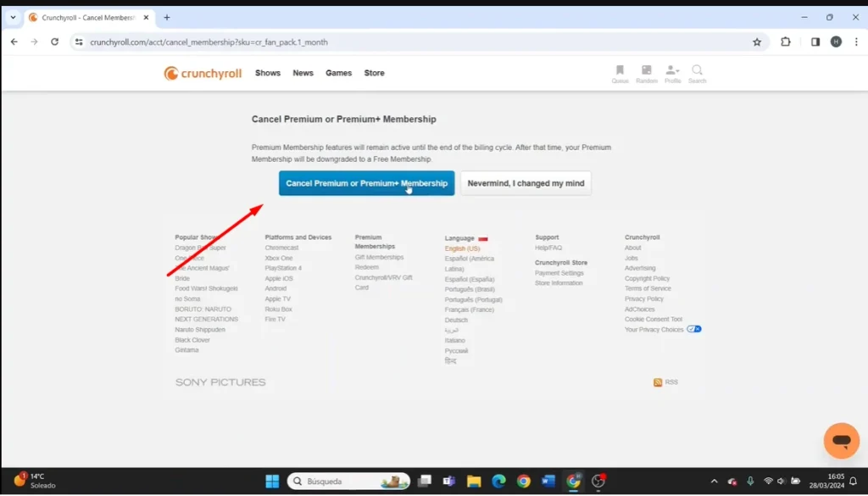The image size is (868, 496).
Task: Open the Windows Start menu
Action: (272, 481)
